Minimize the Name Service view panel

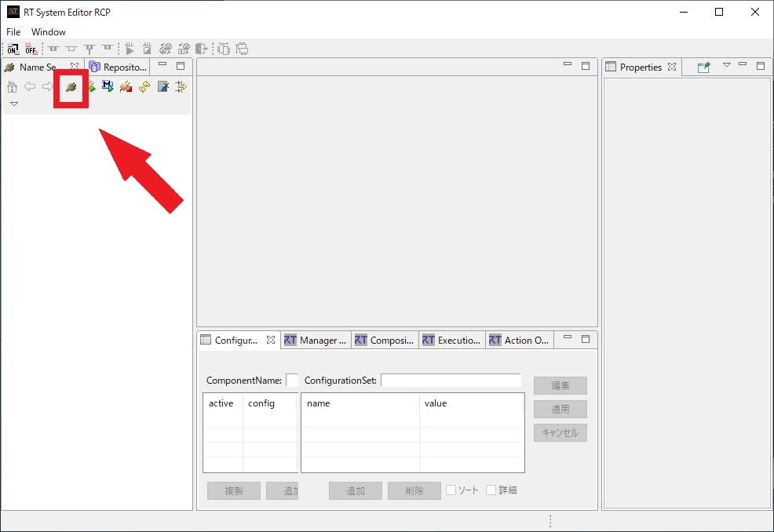point(162,64)
